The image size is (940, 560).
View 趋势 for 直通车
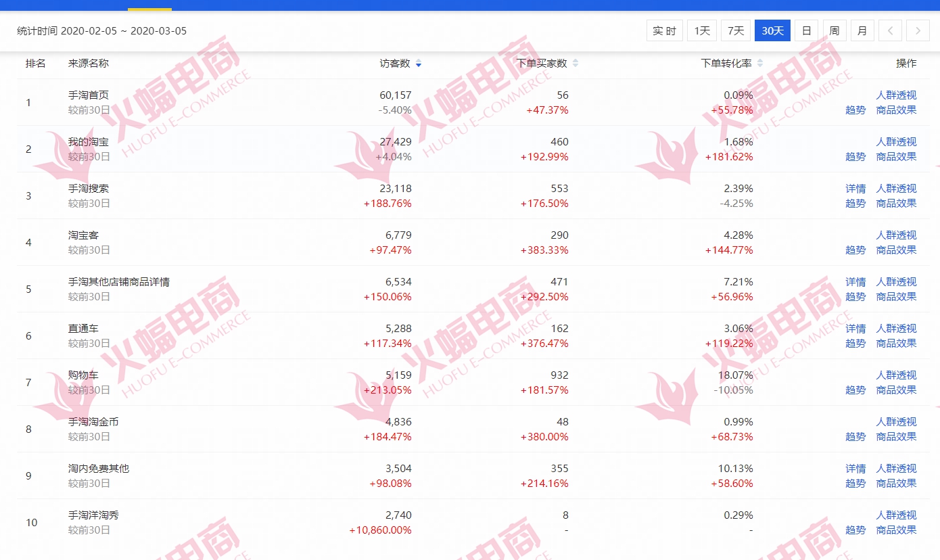pos(855,344)
